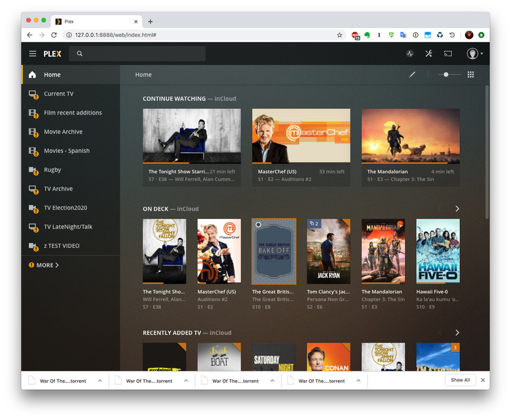This screenshot has width=511, height=420.
Task: Open Tom Clancy's Jack Ryan poster
Action: coord(328,251)
